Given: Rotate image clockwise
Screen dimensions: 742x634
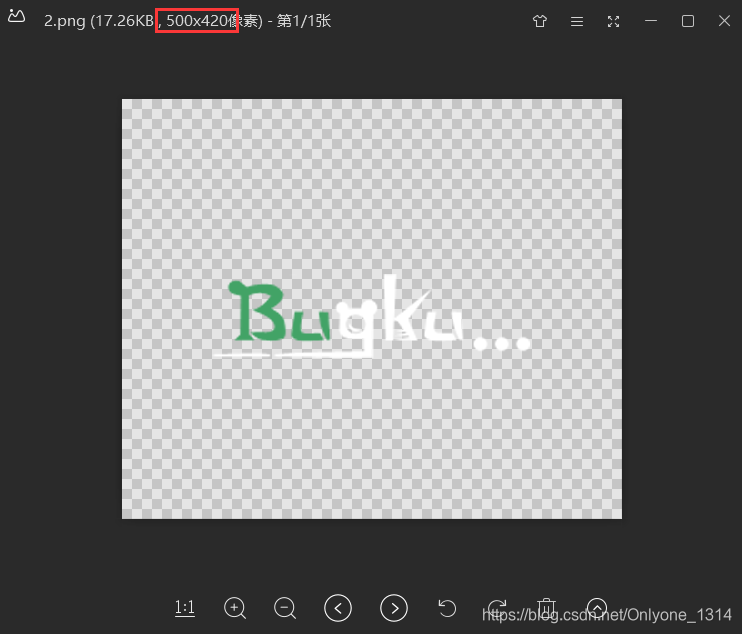Looking at the screenshot, I should (497, 608).
